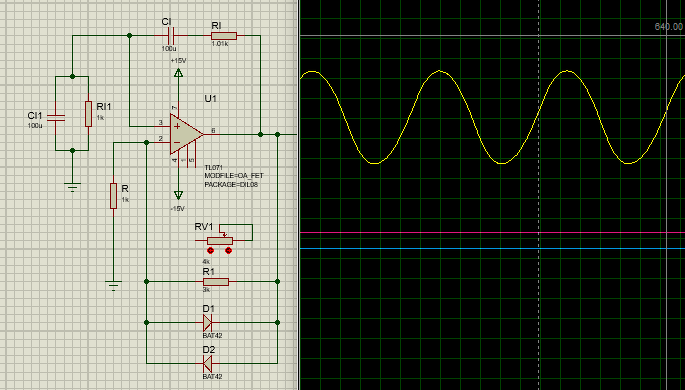Select the -15V power terminal arrow
This screenshot has width=685, height=390.
point(178,195)
